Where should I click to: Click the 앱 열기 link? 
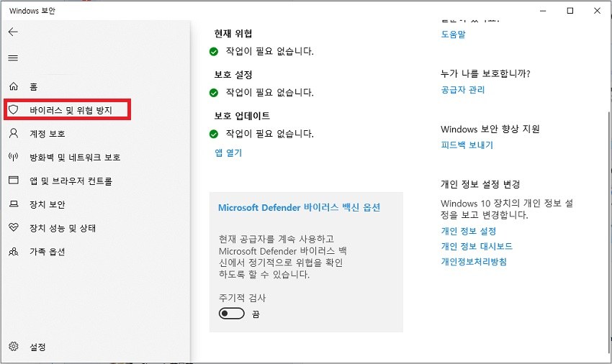[228, 153]
